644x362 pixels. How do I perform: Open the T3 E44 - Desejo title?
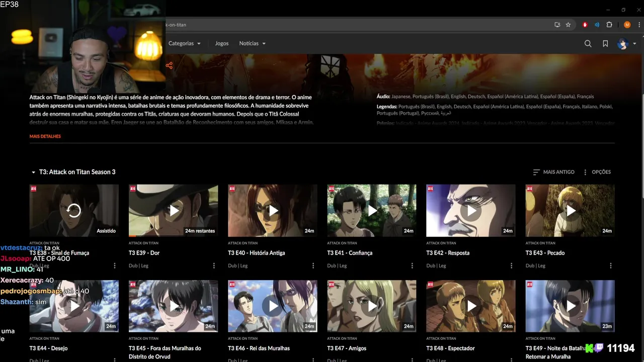(48, 348)
